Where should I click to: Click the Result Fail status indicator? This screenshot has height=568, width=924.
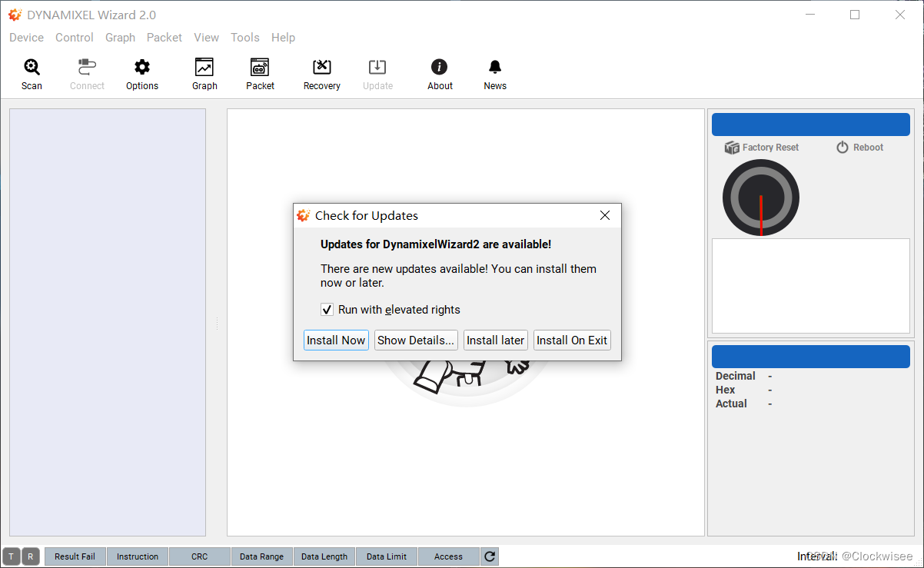point(75,556)
